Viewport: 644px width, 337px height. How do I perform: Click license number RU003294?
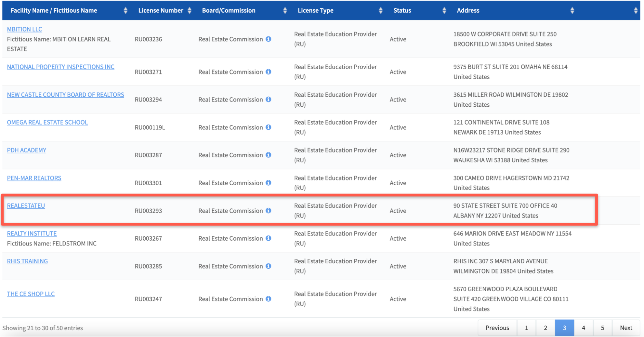(x=148, y=100)
